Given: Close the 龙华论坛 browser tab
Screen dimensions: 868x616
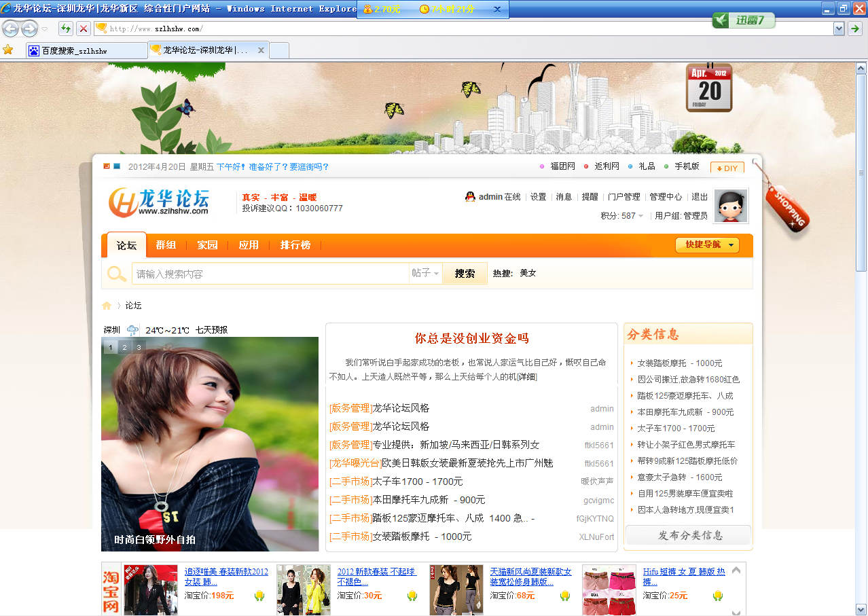Looking at the screenshot, I should tap(261, 50).
